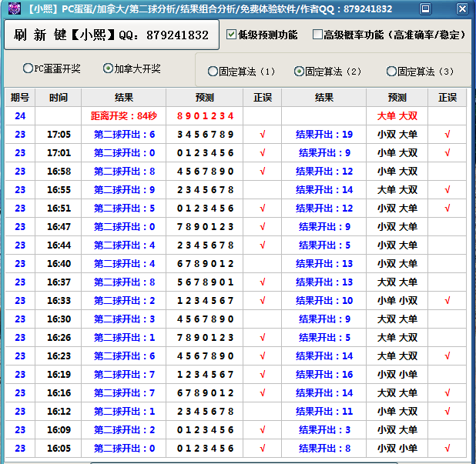
Task: Click the 16:47 time cell
Action: (x=59, y=227)
